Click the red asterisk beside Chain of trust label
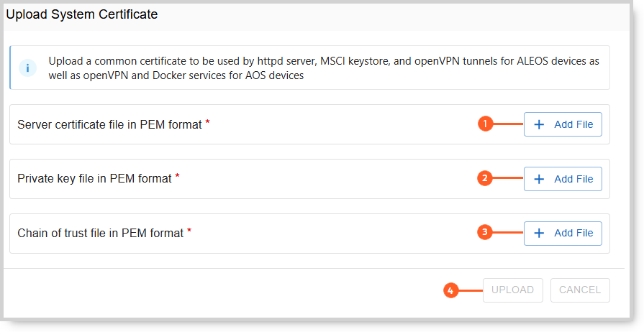The width and height of the screenshot is (644, 332). click(189, 231)
